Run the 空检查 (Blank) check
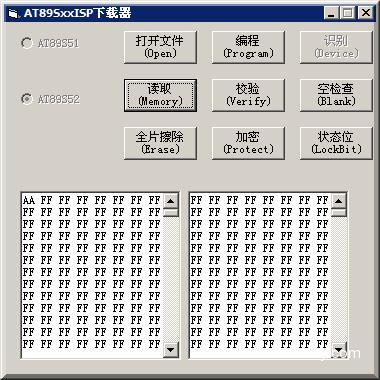380x380 pixels. 336,95
